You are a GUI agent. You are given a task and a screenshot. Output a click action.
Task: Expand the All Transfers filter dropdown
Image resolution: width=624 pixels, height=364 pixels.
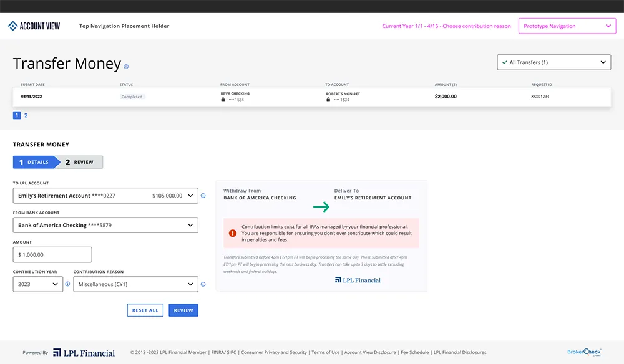pyautogui.click(x=554, y=62)
